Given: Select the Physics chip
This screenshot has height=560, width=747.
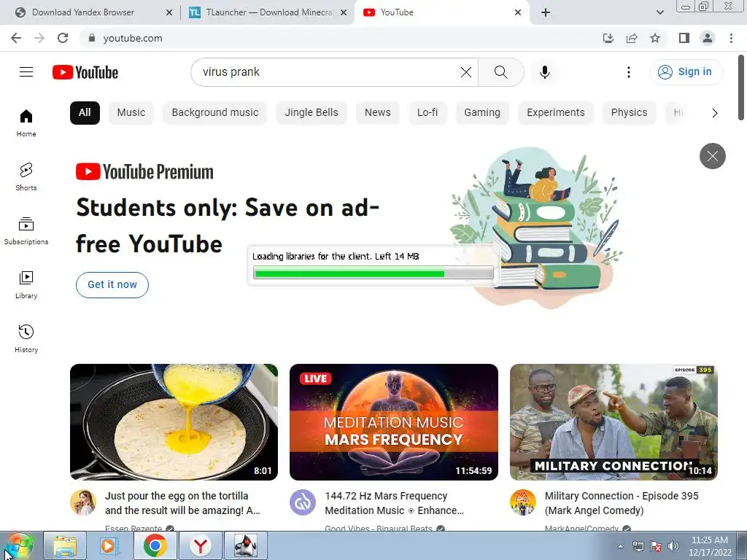Looking at the screenshot, I should tap(629, 113).
